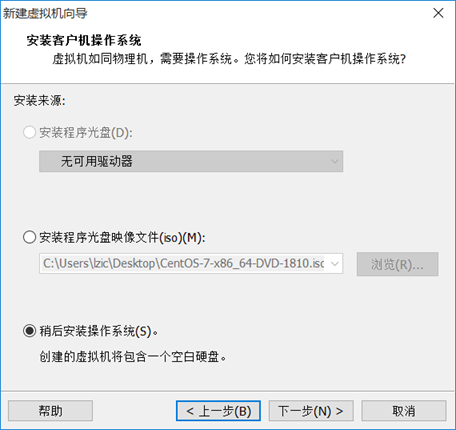Viewport: 456px width, 430px height.
Task: Click the 安装程序光盘(D) label text
Action: click(86, 132)
